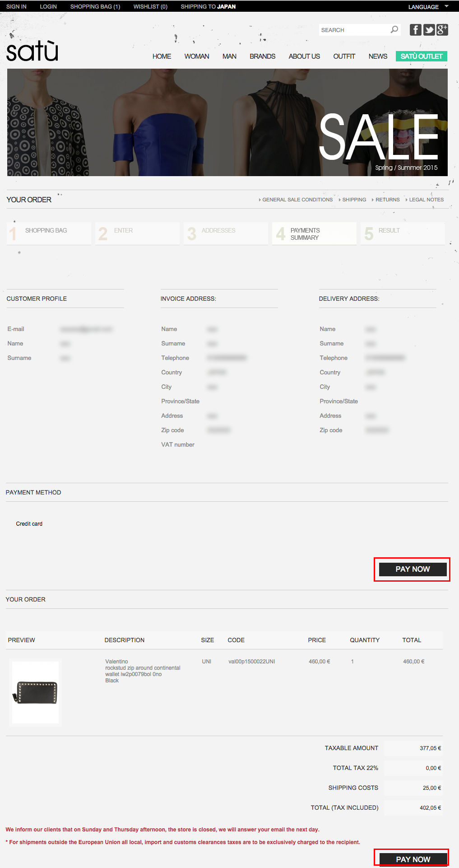Click the size value UNI
The image size is (459, 868).
tap(207, 662)
